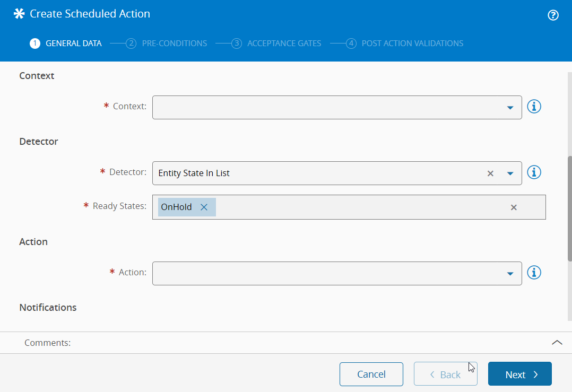
Task: Go to the General Data step
Action: pos(66,43)
